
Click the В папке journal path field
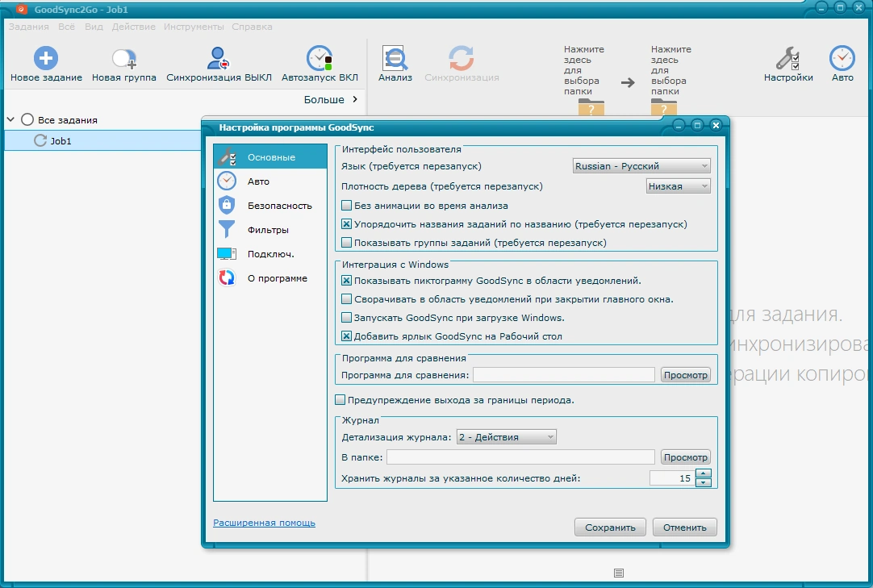point(520,457)
